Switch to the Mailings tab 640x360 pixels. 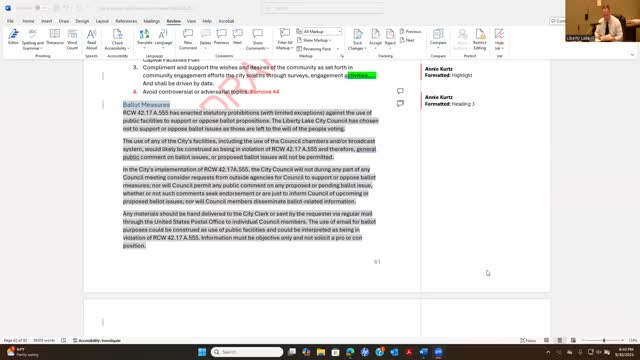[x=151, y=21]
